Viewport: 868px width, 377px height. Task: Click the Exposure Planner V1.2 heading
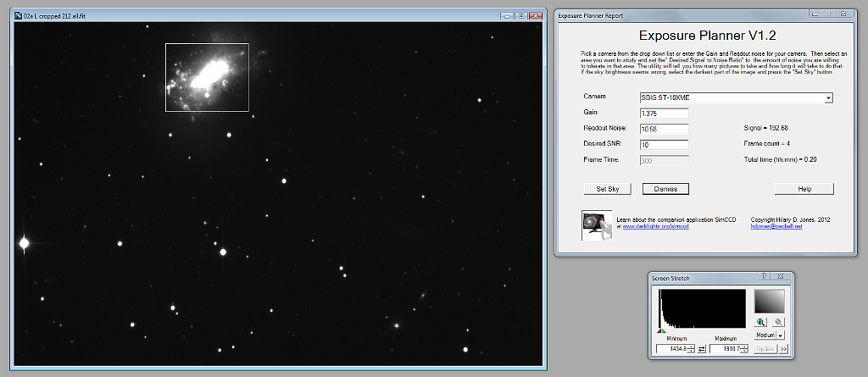pyautogui.click(x=707, y=36)
